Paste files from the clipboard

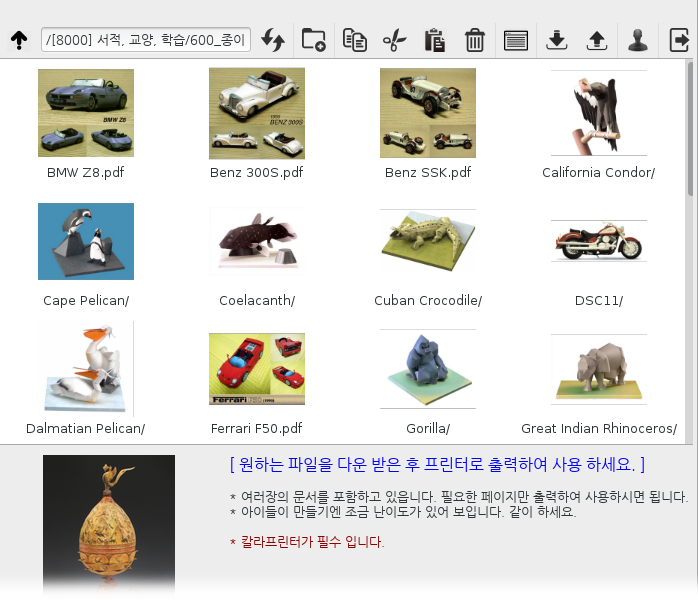434,40
